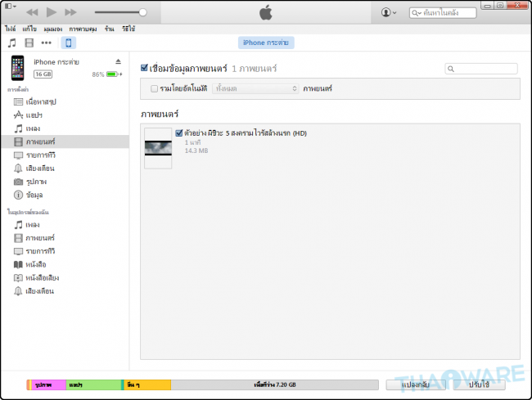Image resolution: width=532 pixels, height=400 pixels.
Task: Click the iPhone กระต่าย tab button
Action: 266,43
